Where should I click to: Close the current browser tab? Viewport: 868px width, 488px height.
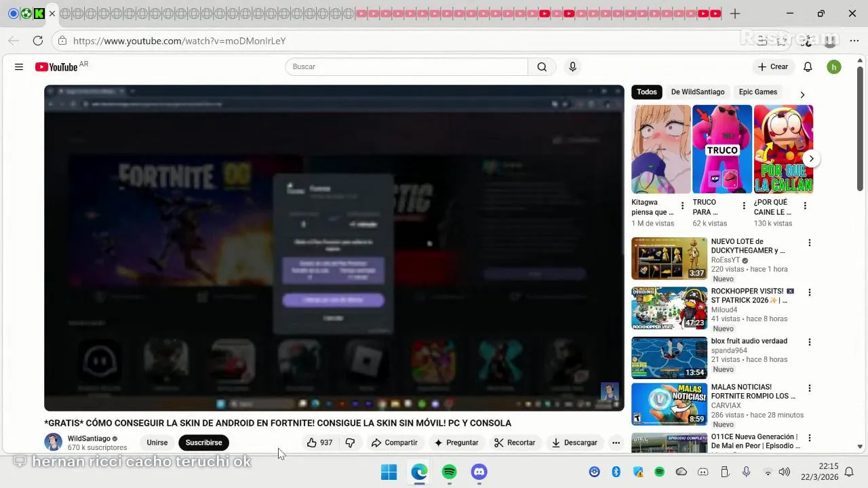coord(52,14)
